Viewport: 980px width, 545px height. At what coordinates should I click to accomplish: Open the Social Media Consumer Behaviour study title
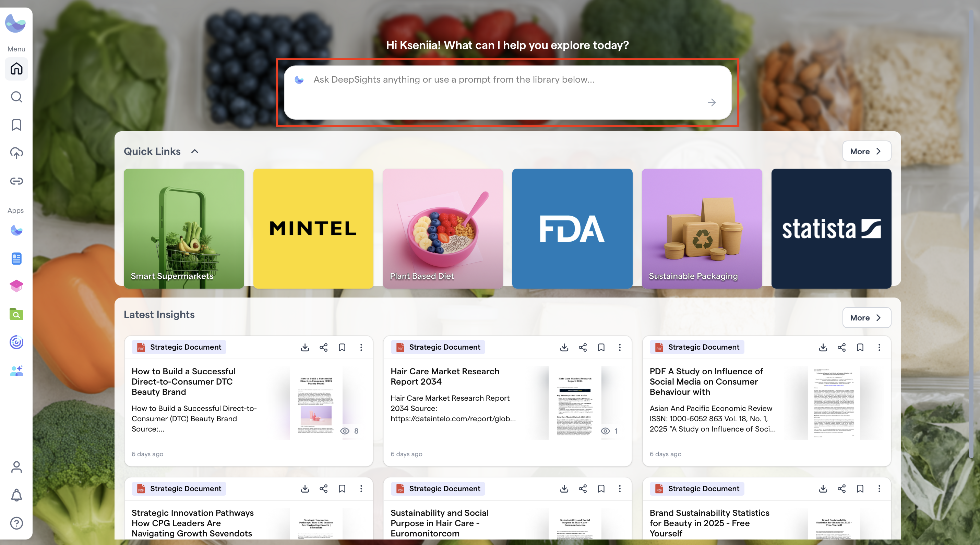[x=706, y=381]
